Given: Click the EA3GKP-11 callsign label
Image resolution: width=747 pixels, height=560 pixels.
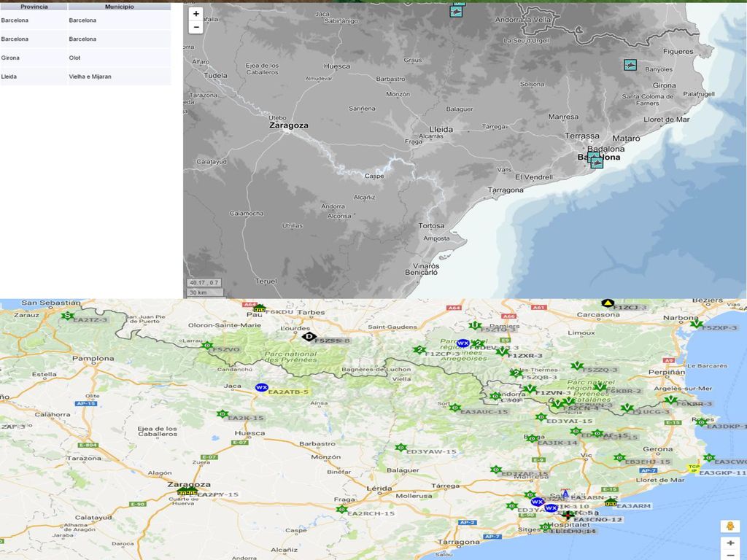Looking at the screenshot, I should click(722, 472).
